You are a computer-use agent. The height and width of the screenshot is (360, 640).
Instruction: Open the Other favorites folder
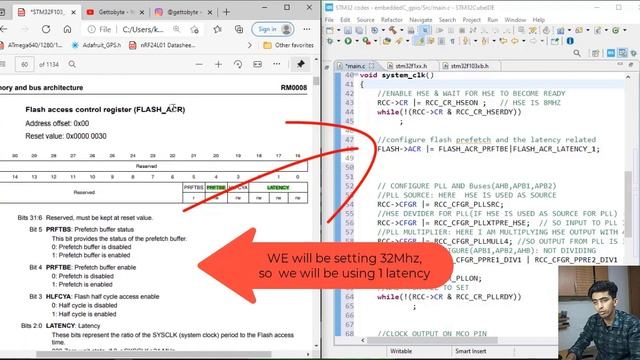pyautogui.click(x=289, y=45)
